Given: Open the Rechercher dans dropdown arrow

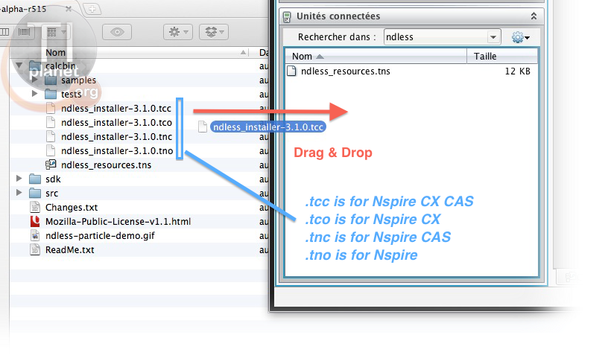Looking at the screenshot, I should click(493, 37).
